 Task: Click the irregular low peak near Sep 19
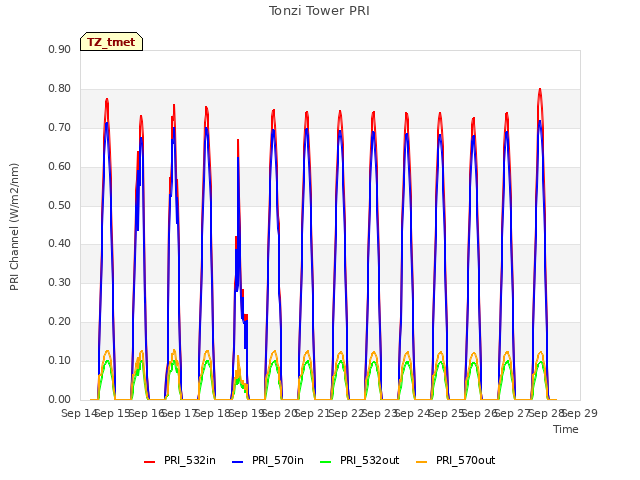point(238,141)
